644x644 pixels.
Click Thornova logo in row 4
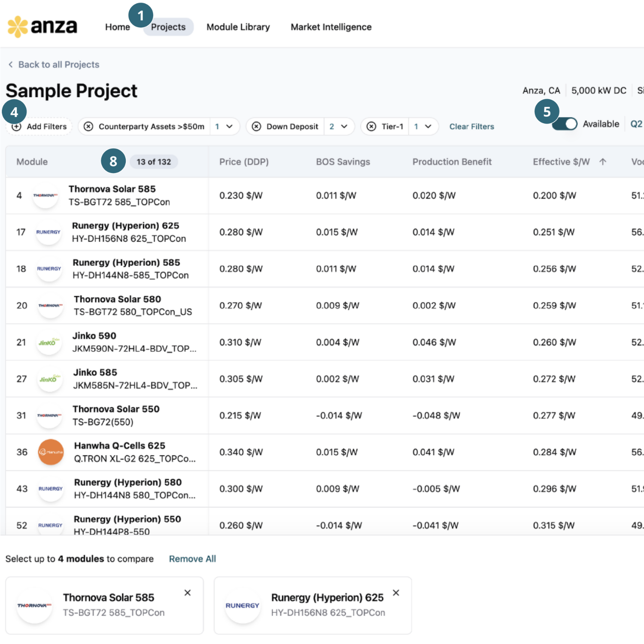46,195
